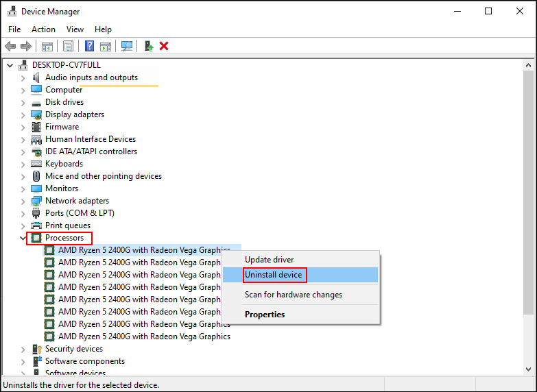This screenshot has width=537, height=392.
Task: Click the Forward arrow toolbar icon
Action: [x=26, y=46]
